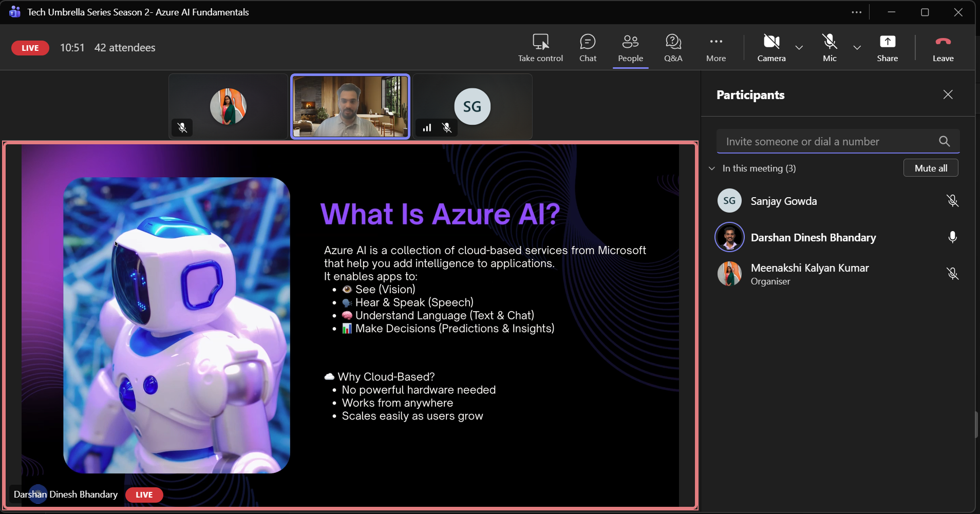This screenshot has width=980, height=514.
Task: Open title bar ellipsis settings menu
Action: click(x=856, y=12)
